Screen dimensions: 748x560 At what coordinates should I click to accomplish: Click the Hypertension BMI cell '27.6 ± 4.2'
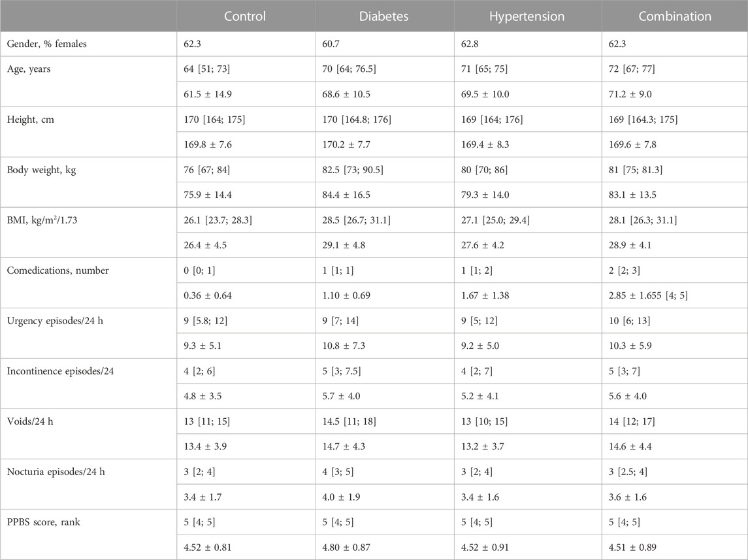click(x=482, y=245)
